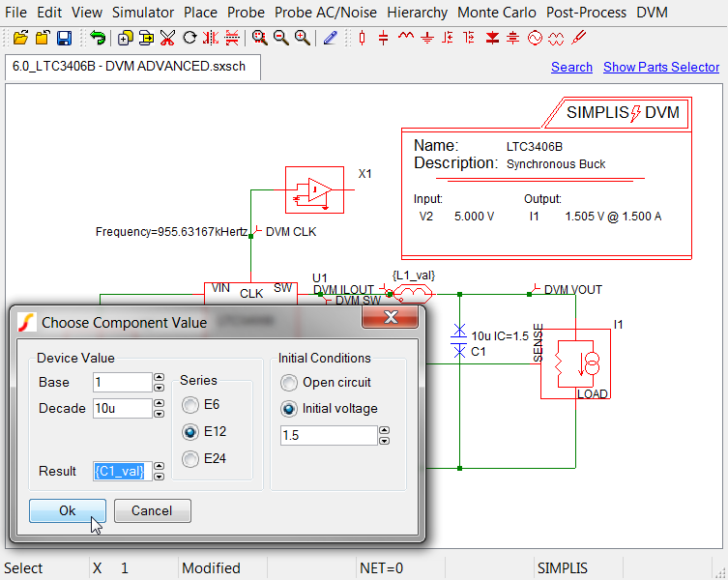Image resolution: width=728 pixels, height=580 pixels.
Task: Click the Show Parts Selector link
Action: click(x=661, y=67)
